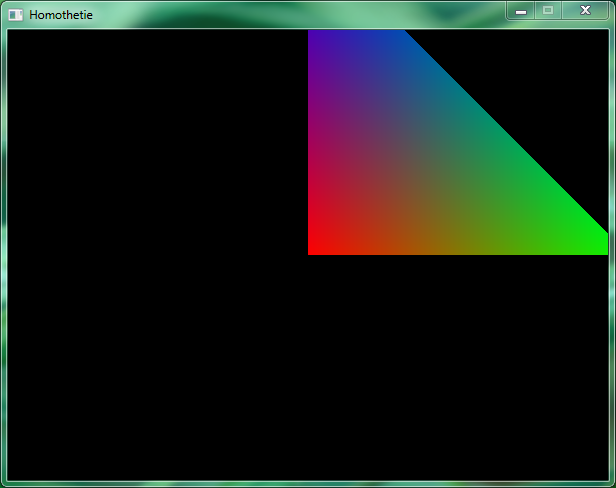Click the top-left corner of the black canvas
Image resolution: width=616 pixels, height=488 pixels.
point(12,34)
